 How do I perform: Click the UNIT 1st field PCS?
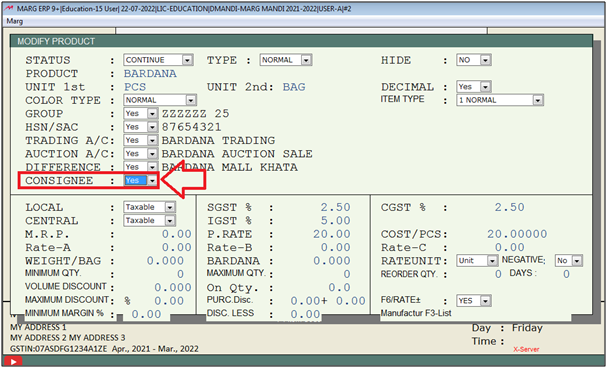pos(135,87)
